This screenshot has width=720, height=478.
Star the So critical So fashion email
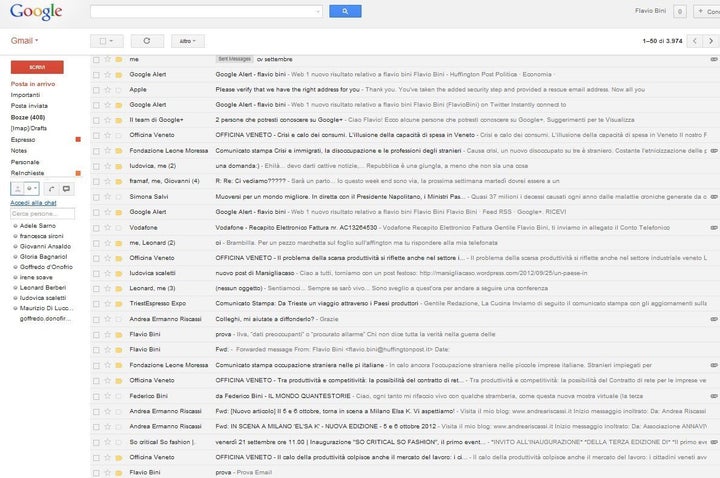coord(107,442)
